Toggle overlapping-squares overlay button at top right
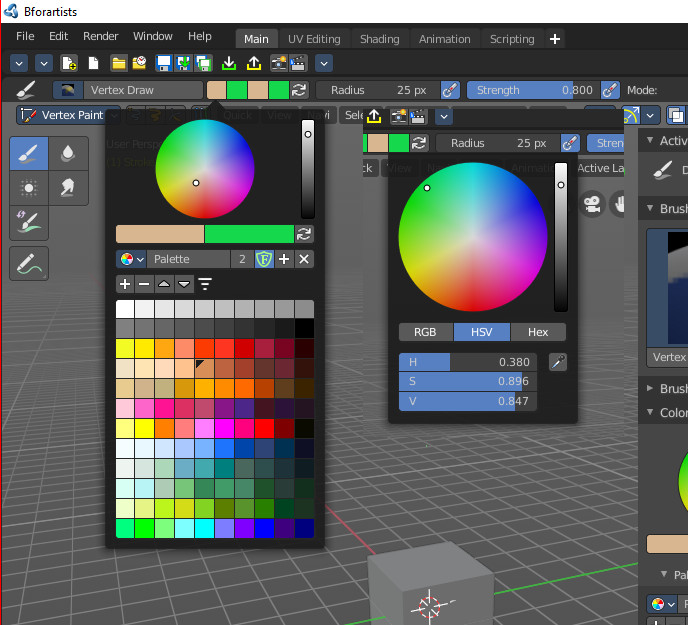 pos(676,115)
